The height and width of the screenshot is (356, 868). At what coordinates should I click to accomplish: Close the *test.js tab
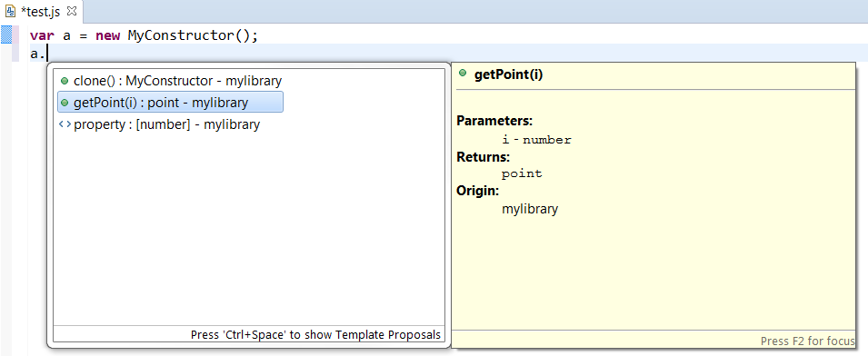[x=72, y=11]
